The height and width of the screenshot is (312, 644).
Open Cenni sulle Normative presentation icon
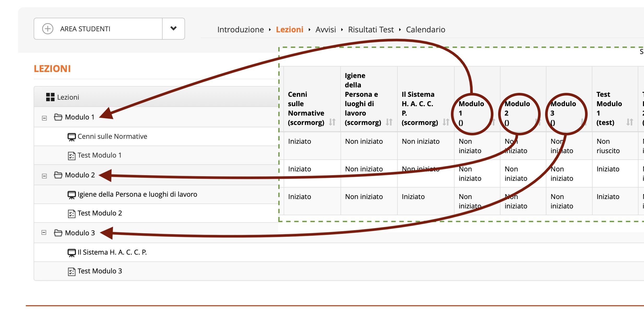(71, 137)
